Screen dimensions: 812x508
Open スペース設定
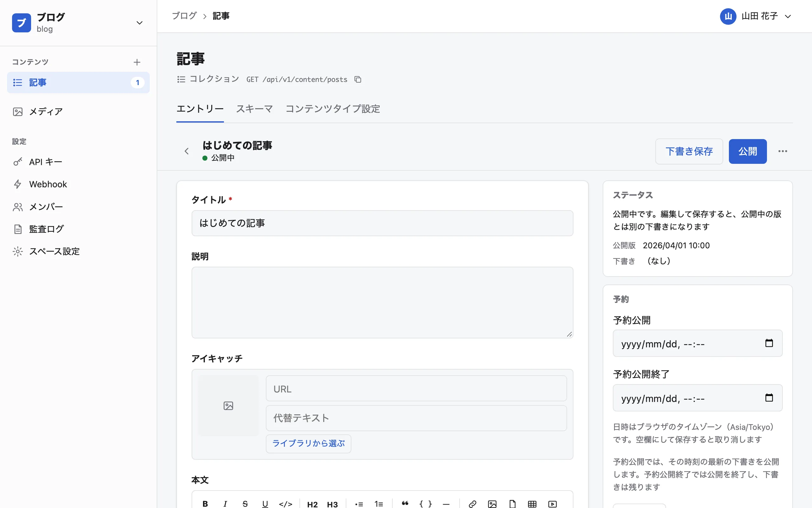point(78,251)
